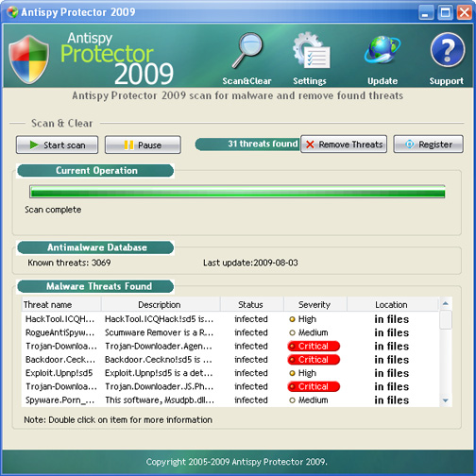Click the blue Register icon
476x476 pixels.
(x=410, y=144)
